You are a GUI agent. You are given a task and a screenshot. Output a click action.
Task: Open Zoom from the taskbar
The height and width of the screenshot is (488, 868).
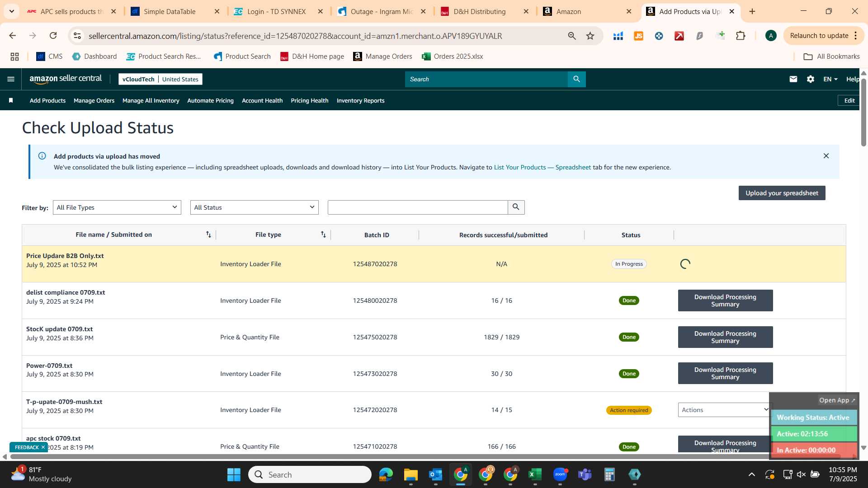pos(560,474)
